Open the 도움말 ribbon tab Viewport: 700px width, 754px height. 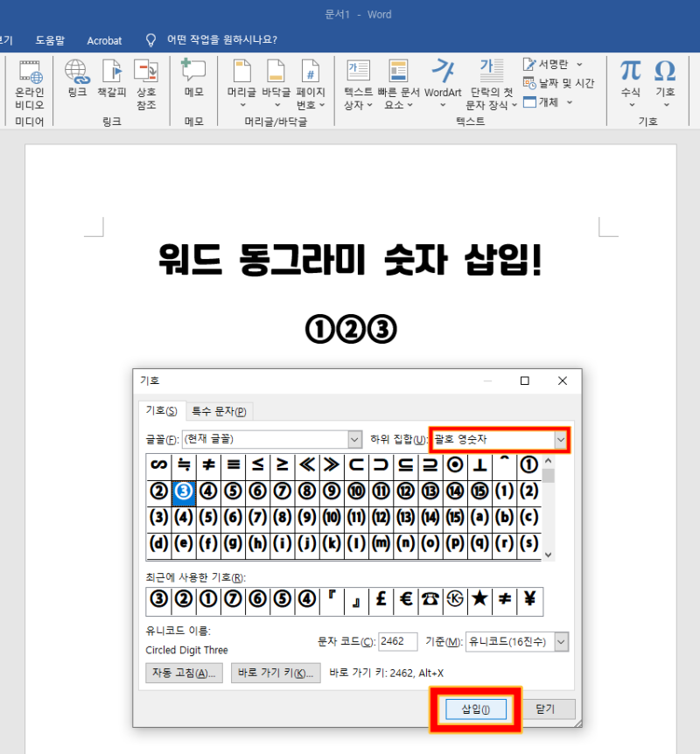pos(50,39)
